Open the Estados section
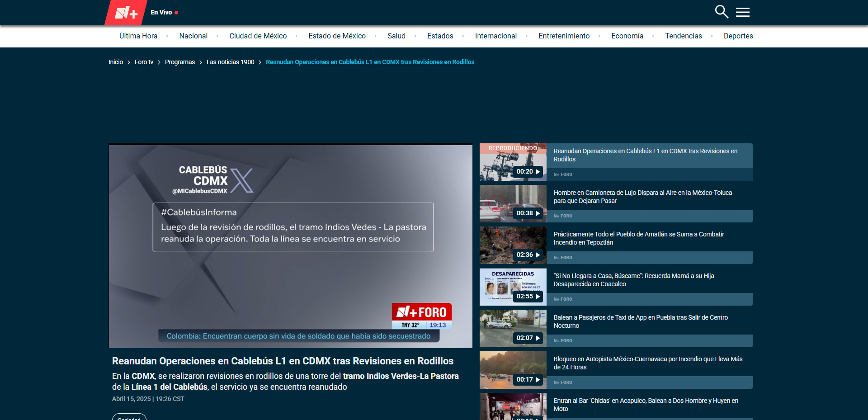 440,36
